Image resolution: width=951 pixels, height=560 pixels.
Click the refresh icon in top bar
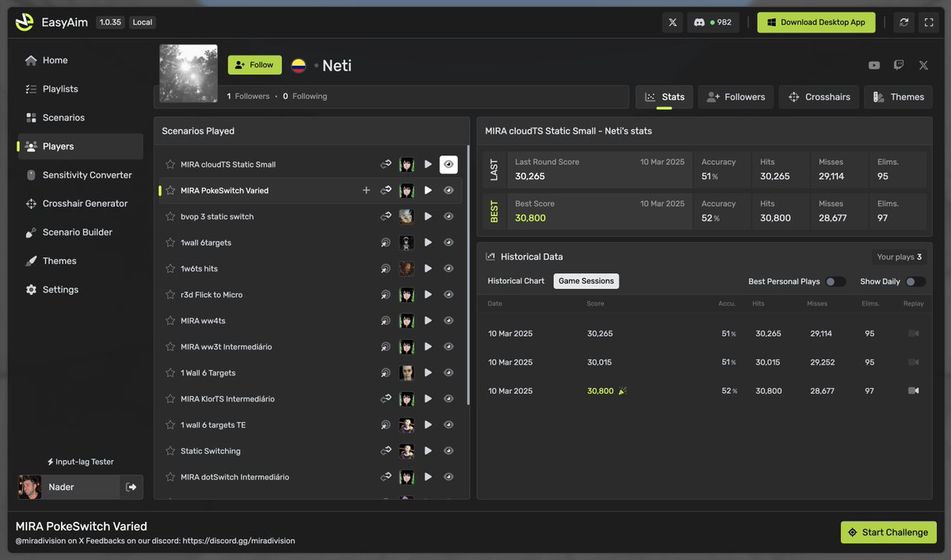903,22
